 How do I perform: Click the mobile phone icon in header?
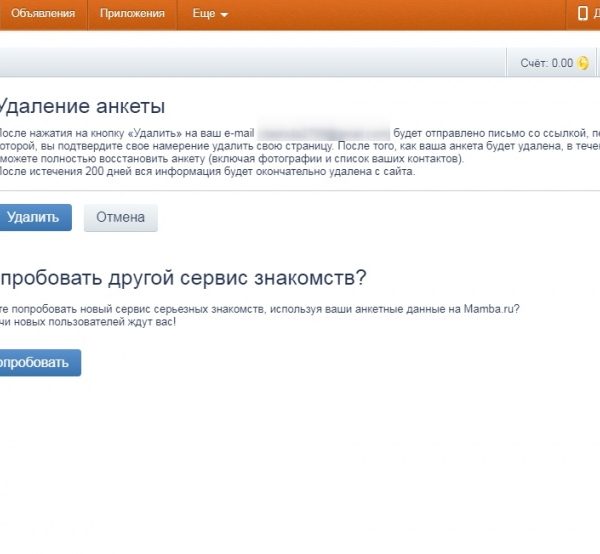[x=582, y=13]
